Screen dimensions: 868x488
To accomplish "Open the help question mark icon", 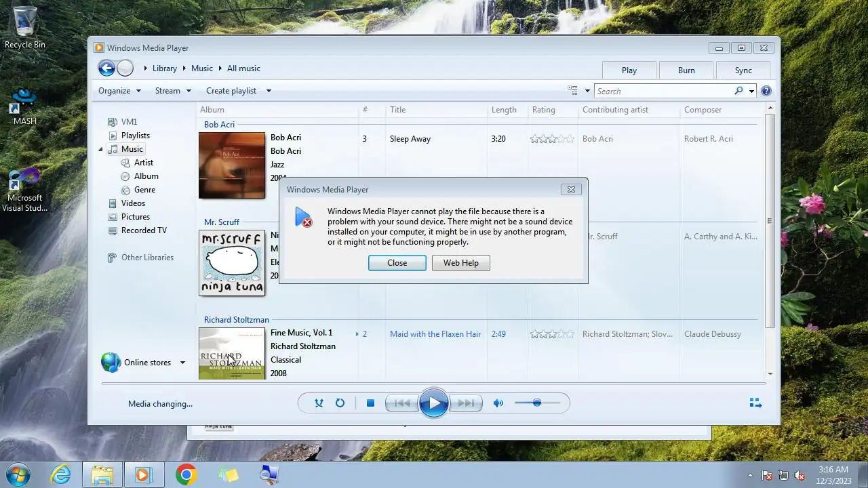I will coord(766,91).
